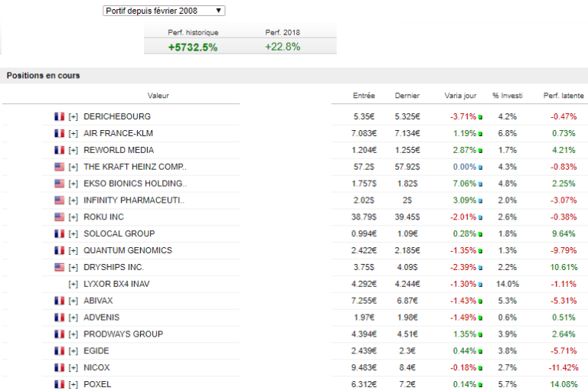Expand the [+] next to REWORLD MEDIA
The width and height of the screenshot is (588, 391).
73,151
